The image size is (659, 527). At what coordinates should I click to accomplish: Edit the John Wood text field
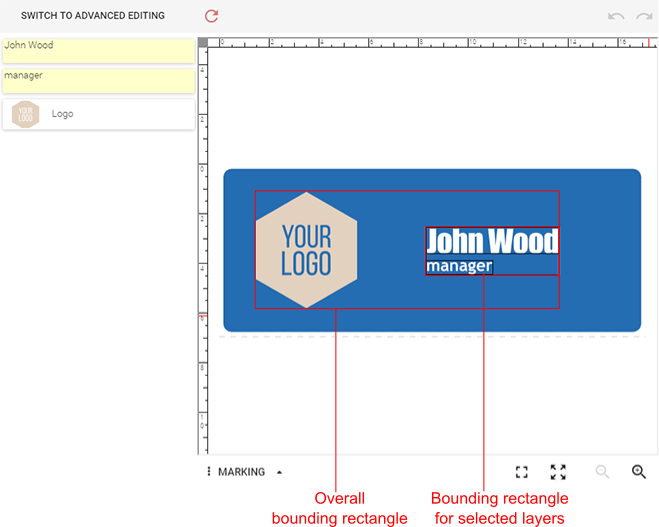click(99, 51)
